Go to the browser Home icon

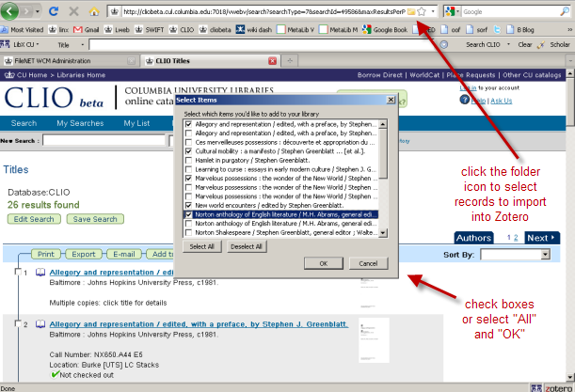pyautogui.click(x=94, y=11)
